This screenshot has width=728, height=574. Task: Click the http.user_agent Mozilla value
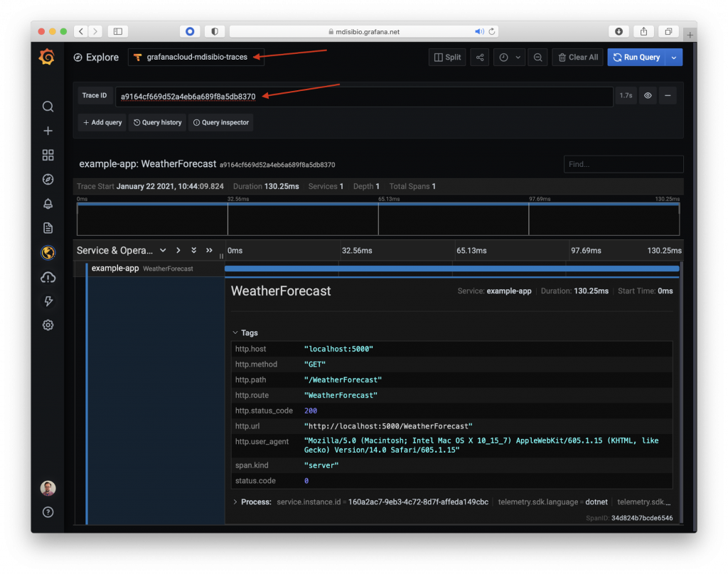pyautogui.click(x=481, y=445)
